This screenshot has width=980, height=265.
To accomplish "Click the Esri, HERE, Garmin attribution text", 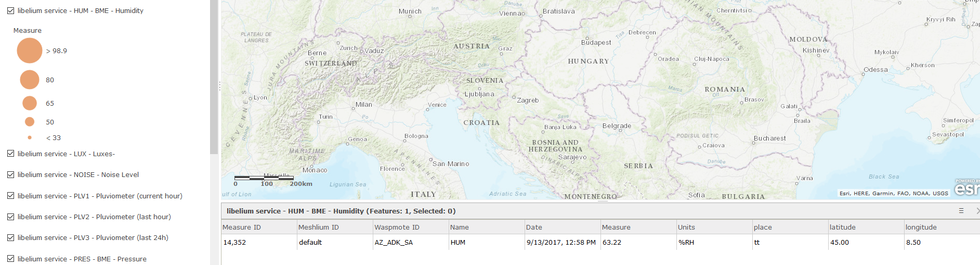I will tap(894, 193).
